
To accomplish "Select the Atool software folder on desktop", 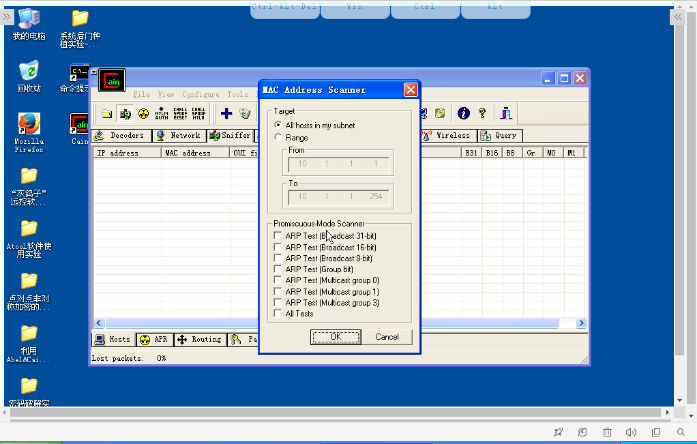I will tap(29, 239).
